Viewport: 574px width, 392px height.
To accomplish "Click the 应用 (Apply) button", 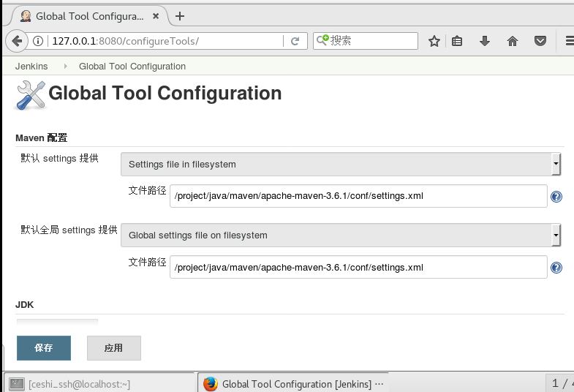I will pos(113,348).
